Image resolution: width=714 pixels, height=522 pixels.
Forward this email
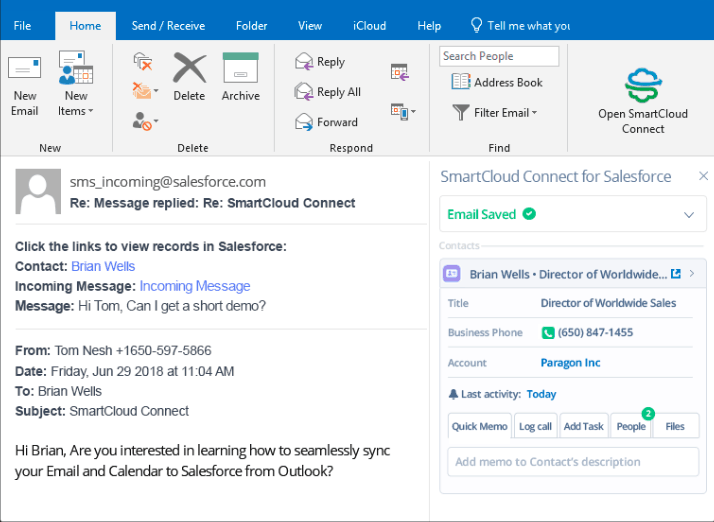(326, 122)
